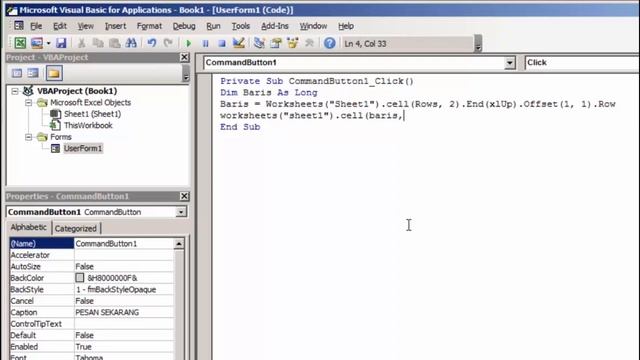Open the Run menu
The width and height of the screenshot is (640, 360).
[x=213, y=26]
